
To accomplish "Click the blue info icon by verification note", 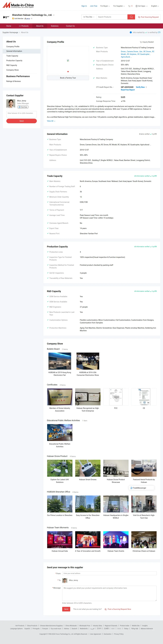I will tap(131, 33).
